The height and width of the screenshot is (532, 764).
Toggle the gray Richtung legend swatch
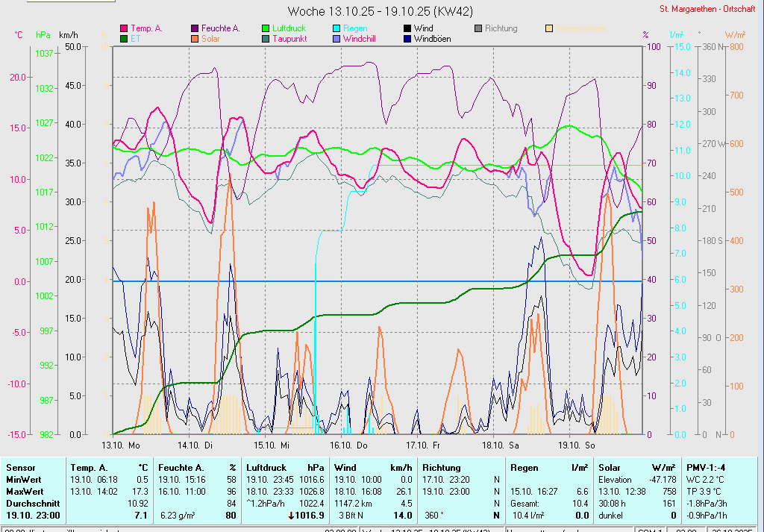click(x=478, y=28)
